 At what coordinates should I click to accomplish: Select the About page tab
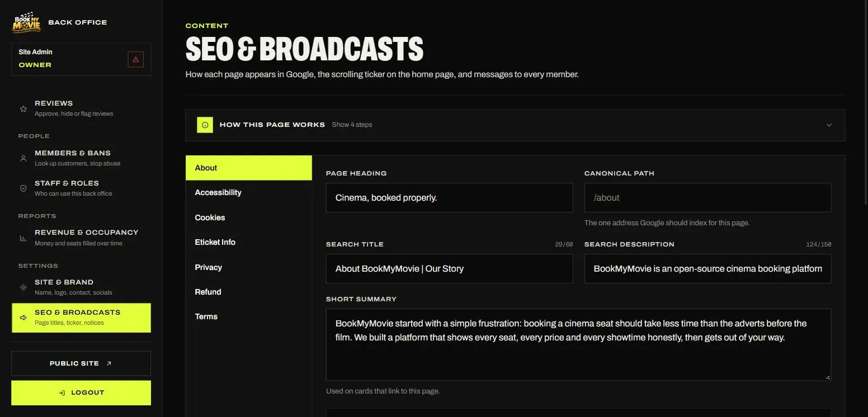pos(249,168)
